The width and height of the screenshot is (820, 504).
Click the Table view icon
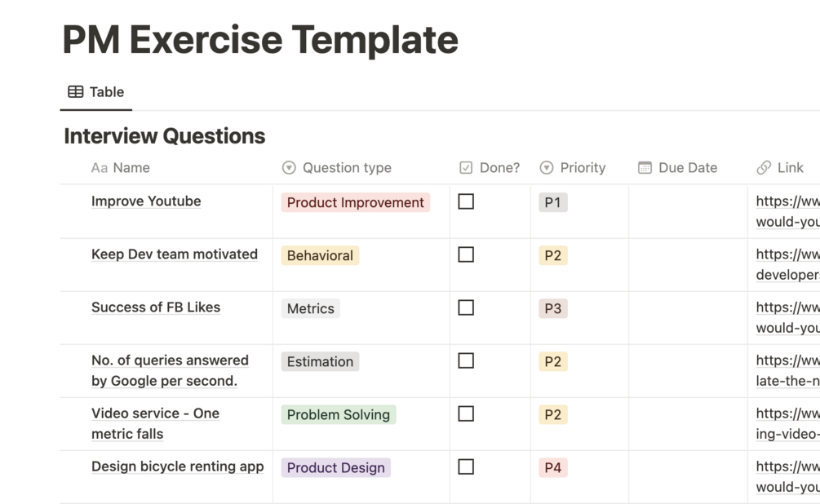click(x=75, y=92)
